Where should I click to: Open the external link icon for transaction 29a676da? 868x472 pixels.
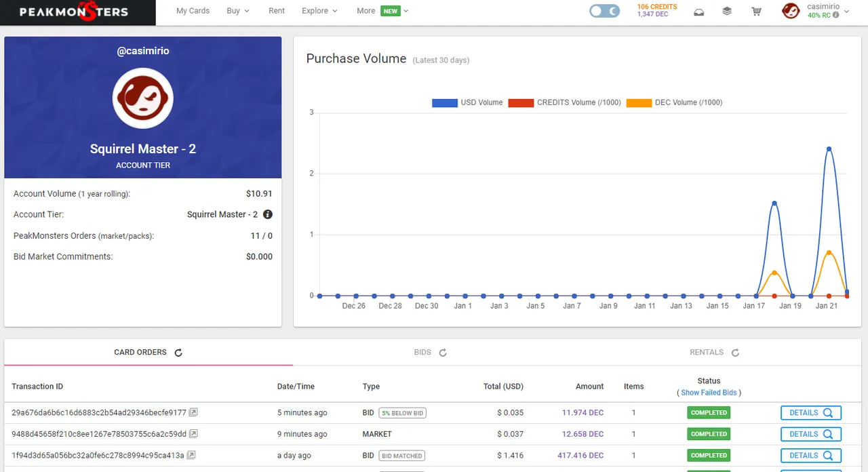coord(193,412)
